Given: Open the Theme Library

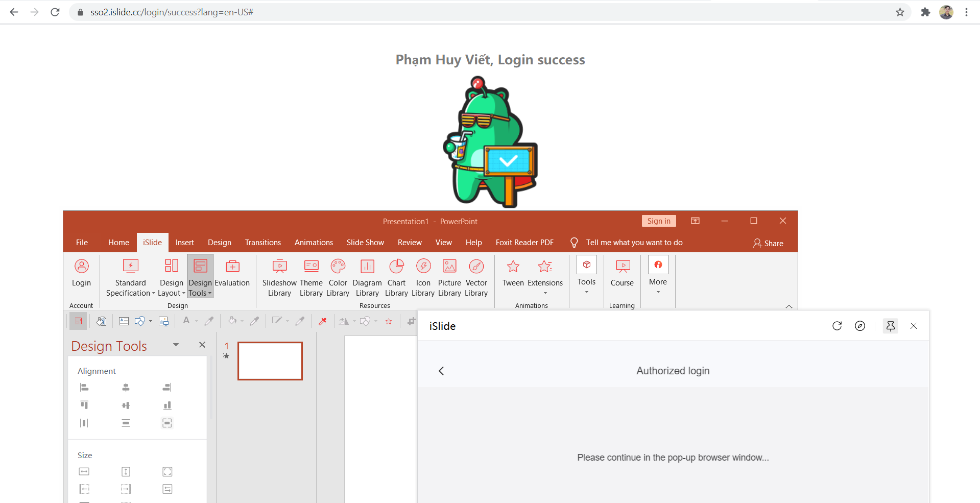Looking at the screenshot, I should click(311, 278).
